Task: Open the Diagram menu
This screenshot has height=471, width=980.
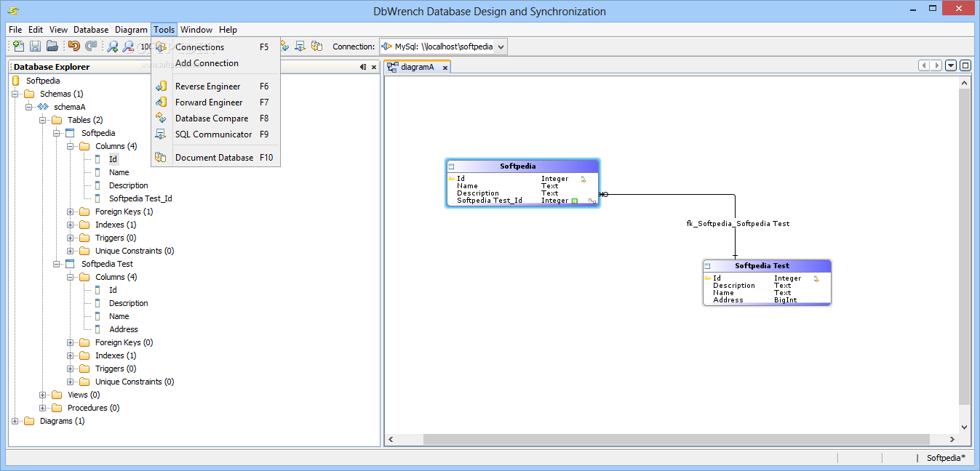Action: pyautogui.click(x=131, y=30)
